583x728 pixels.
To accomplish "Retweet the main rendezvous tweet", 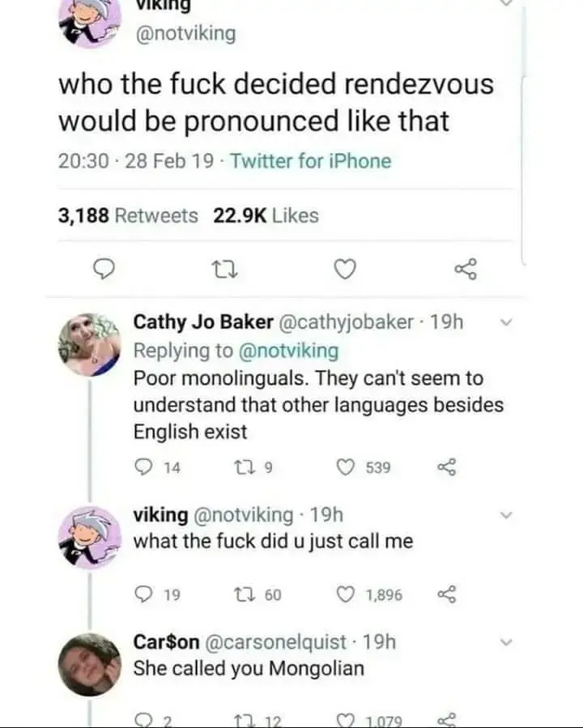I will coord(223,270).
